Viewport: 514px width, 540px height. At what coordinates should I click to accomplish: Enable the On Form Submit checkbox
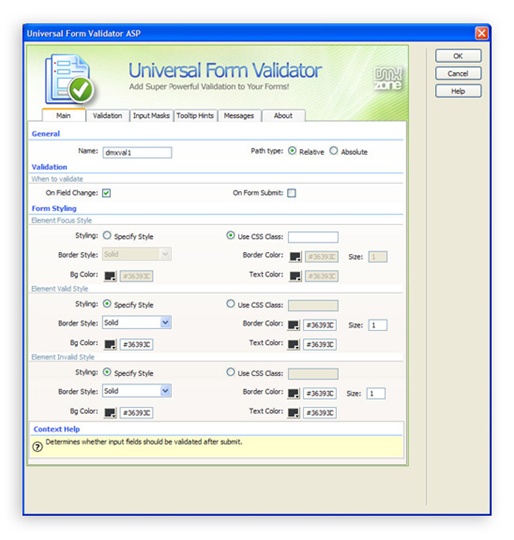coord(292,193)
